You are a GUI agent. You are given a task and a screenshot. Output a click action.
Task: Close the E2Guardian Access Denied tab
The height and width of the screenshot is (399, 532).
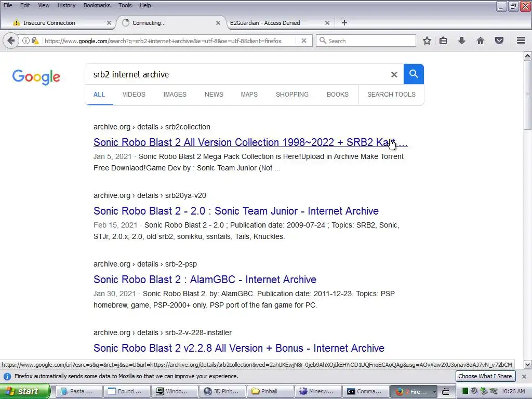(327, 23)
